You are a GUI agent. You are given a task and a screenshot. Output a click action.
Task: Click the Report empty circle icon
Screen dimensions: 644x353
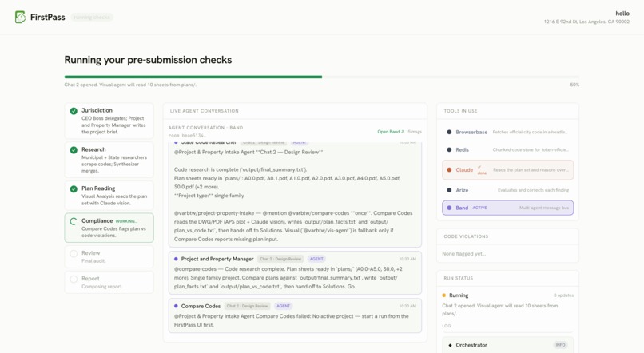(x=74, y=279)
